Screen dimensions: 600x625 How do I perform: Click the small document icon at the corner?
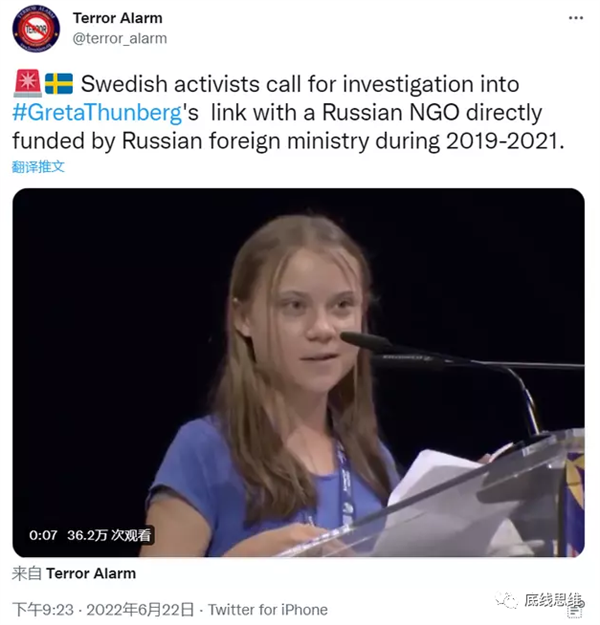point(576,611)
